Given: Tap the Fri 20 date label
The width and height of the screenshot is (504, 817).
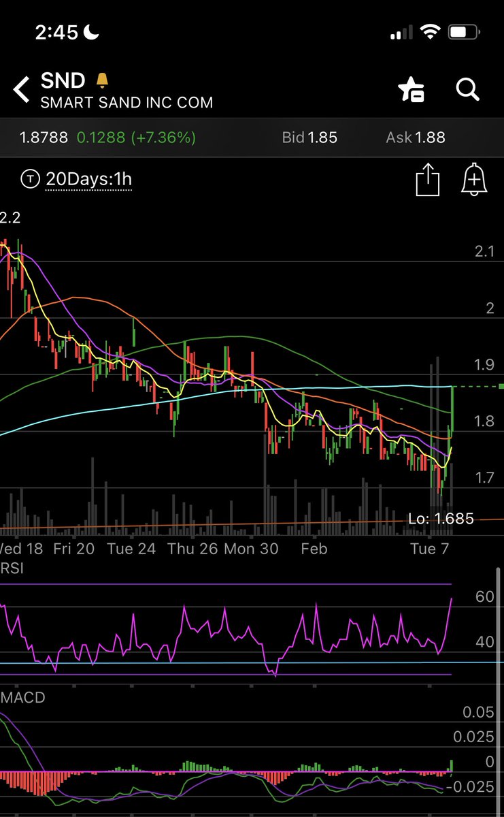Looking at the screenshot, I should (x=74, y=549).
